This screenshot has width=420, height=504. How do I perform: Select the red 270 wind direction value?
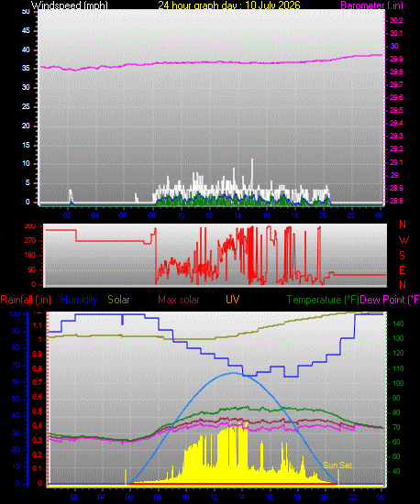tap(30, 241)
